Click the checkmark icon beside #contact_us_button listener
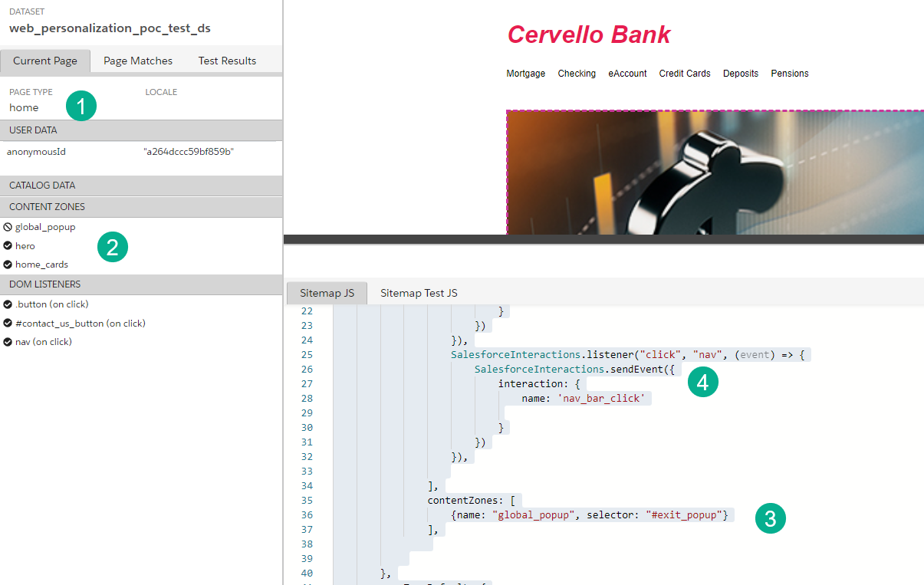 [8, 324]
